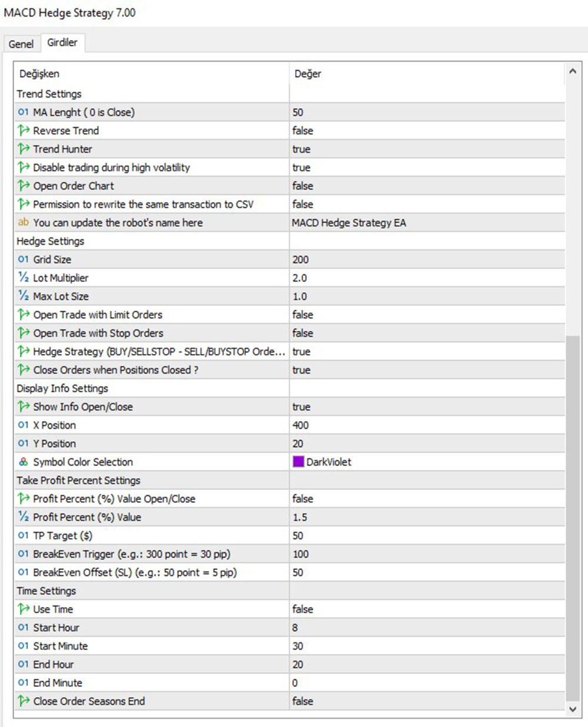Click the color palette icon beside Symbol Color Selection

click(23, 462)
